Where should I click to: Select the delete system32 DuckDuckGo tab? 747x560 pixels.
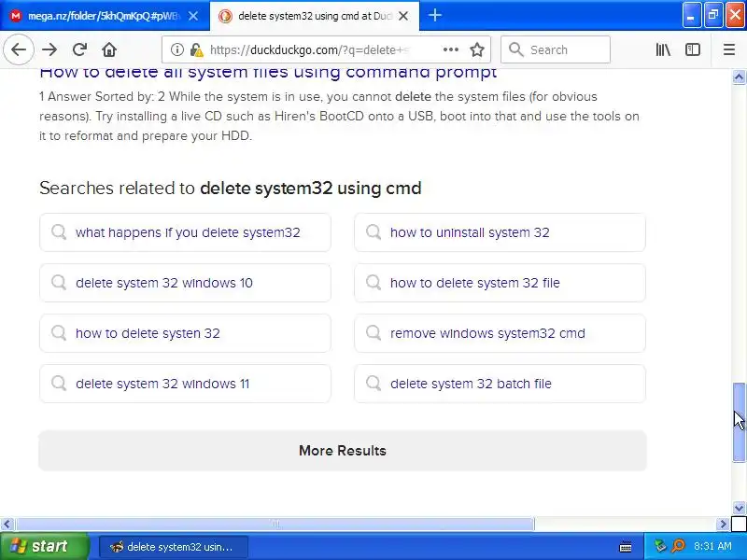[315, 16]
